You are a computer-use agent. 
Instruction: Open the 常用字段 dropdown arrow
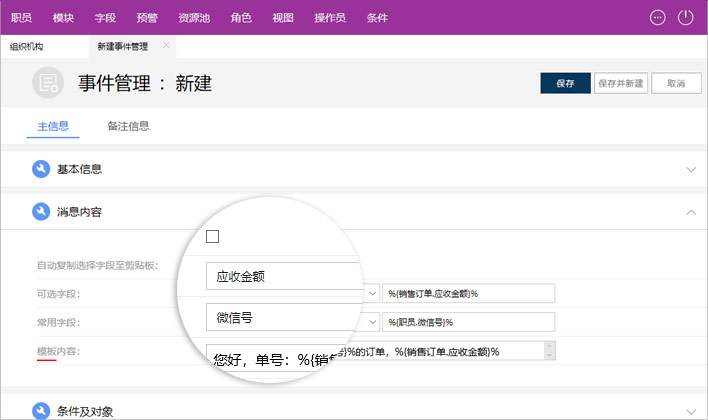click(x=372, y=321)
